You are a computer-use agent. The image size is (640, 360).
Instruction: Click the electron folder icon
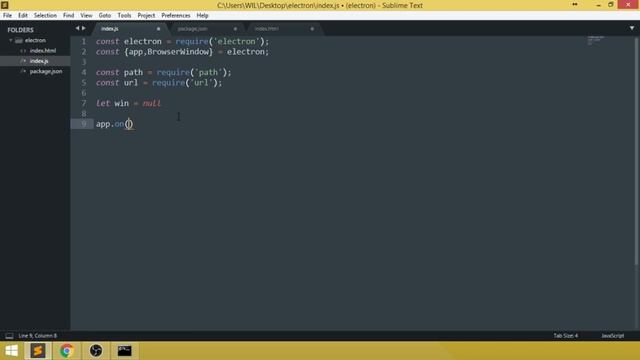(x=19, y=40)
